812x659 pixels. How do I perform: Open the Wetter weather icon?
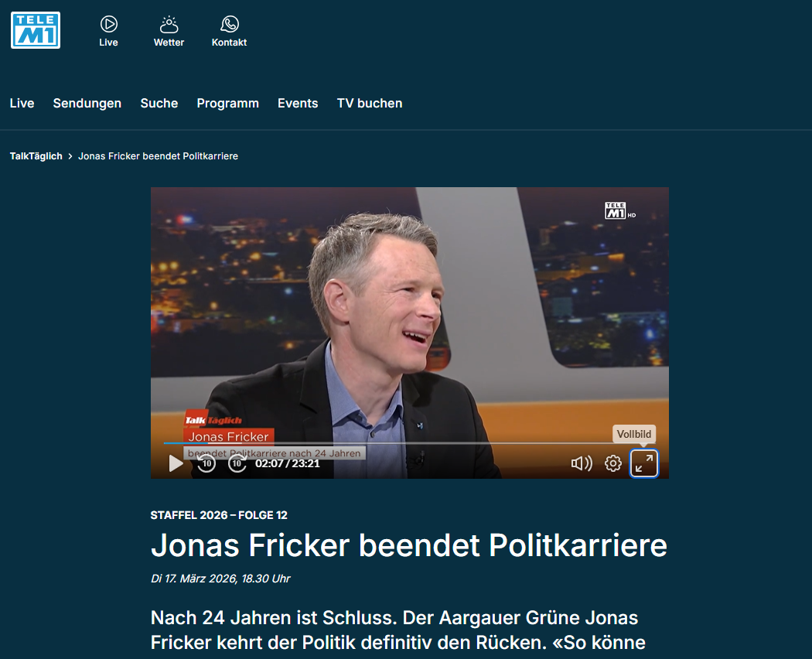[169, 24]
